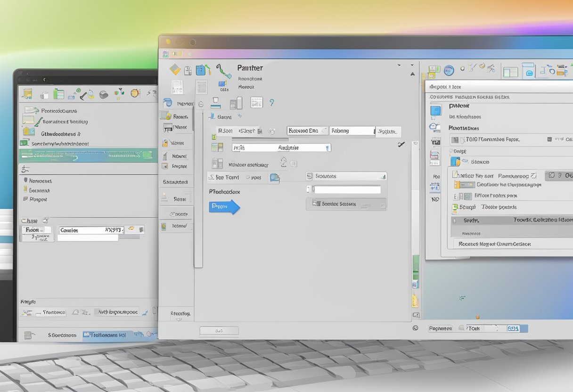This screenshot has height=392, width=573.
Task: Select the Snasutted item in the sidebar
Action: click(175, 182)
